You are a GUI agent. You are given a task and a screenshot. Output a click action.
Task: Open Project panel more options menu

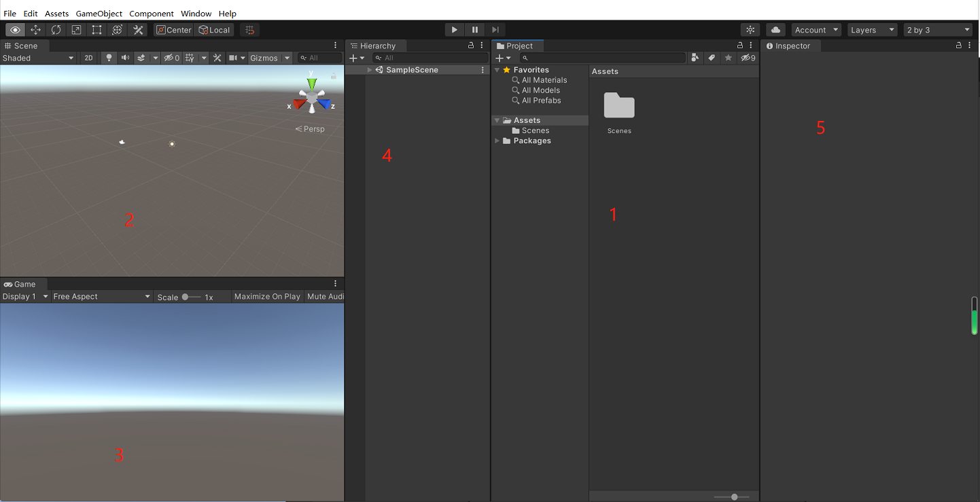point(751,46)
